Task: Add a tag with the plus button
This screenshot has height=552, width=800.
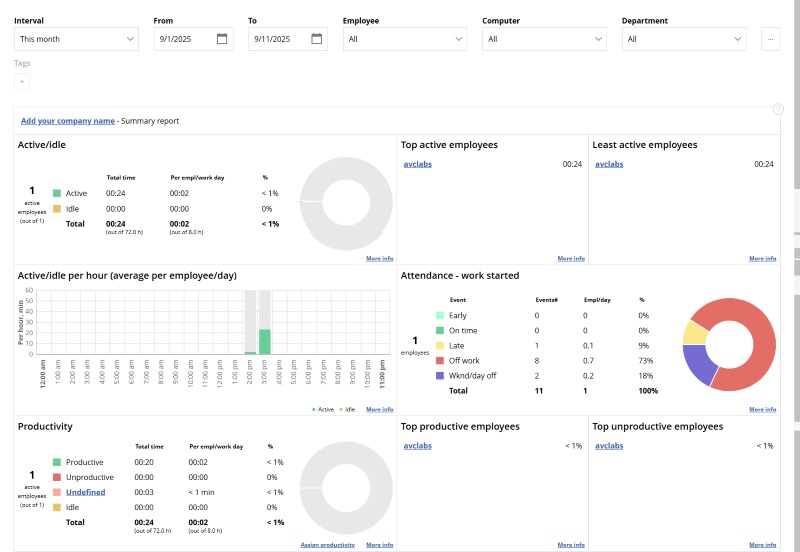Action: (x=22, y=81)
